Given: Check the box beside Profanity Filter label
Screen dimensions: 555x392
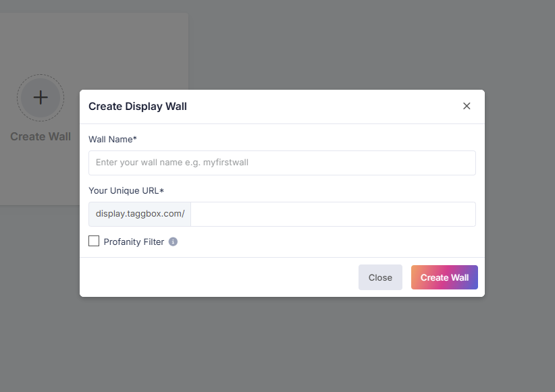Looking at the screenshot, I should pos(94,241).
